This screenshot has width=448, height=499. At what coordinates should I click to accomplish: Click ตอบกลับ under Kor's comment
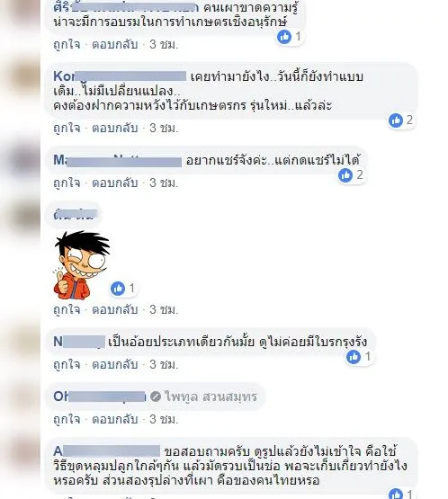pyautogui.click(x=114, y=128)
